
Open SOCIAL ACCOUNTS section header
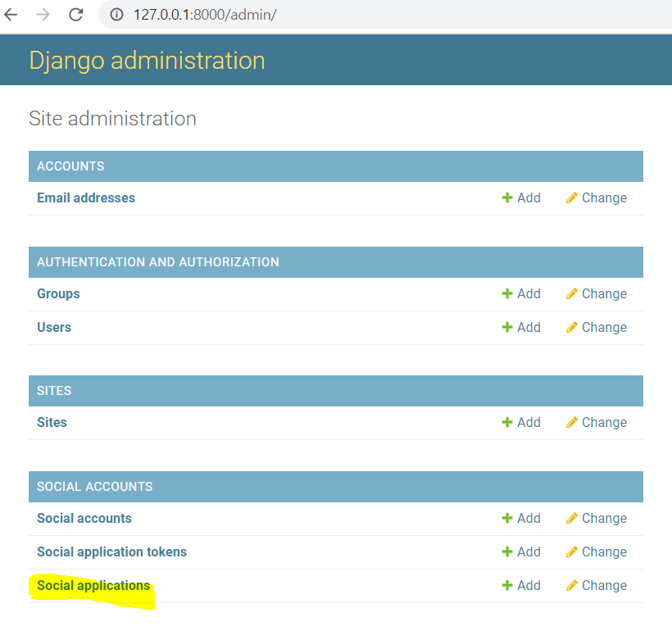point(95,487)
